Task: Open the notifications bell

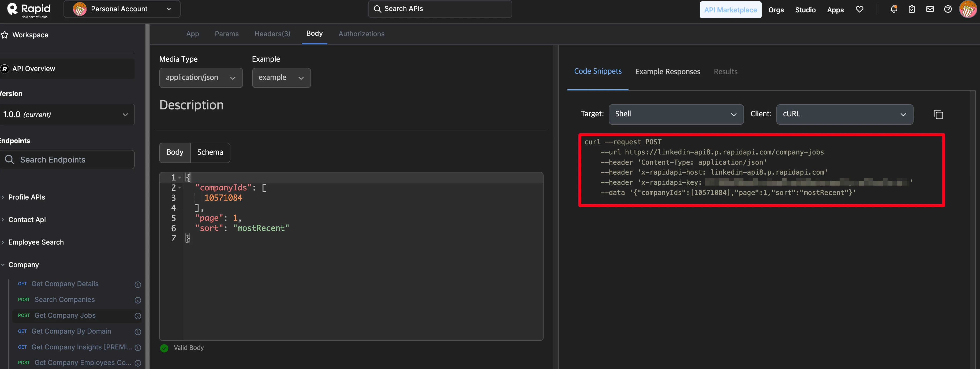Action: pyautogui.click(x=894, y=9)
